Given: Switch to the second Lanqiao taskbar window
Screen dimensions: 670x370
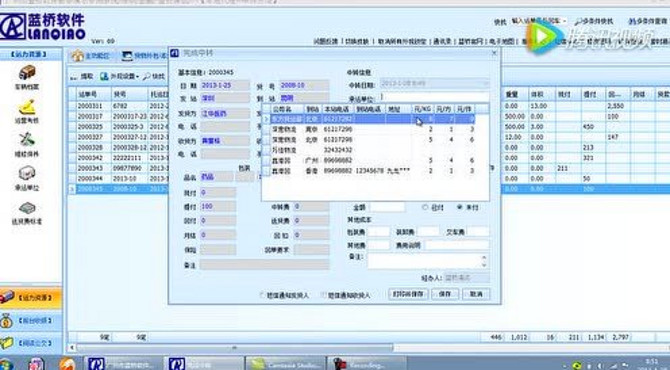Looking at the screenshot, I should (204, 364).
